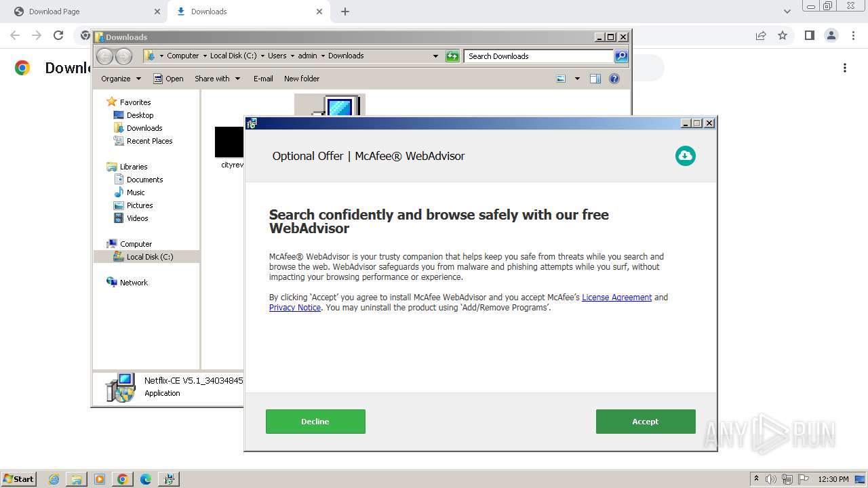Click Explorer refresh button
The width and height of the screenshot is (868, 488).
pos(452,56)
